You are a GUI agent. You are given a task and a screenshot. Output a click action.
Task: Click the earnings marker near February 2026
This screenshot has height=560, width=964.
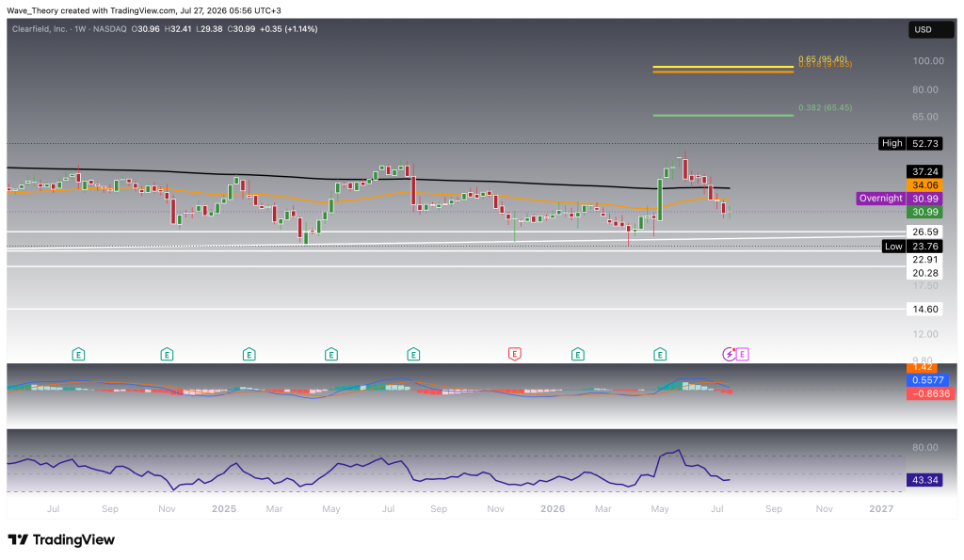click(x=577, y=354)
